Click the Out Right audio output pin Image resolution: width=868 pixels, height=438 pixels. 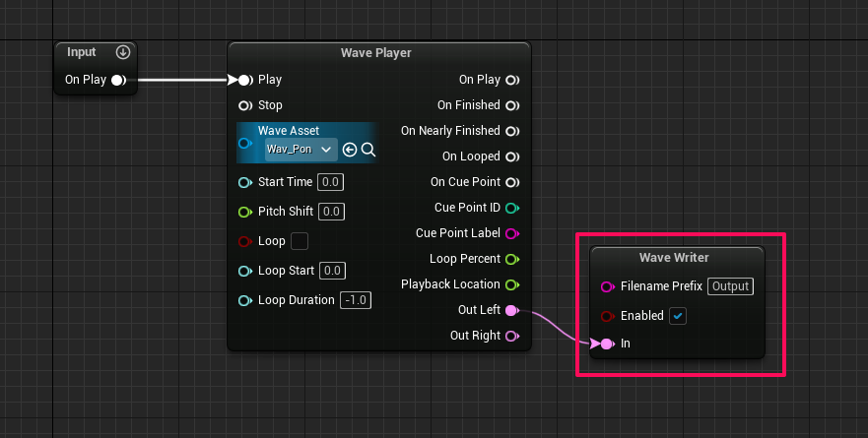coord(512,336)
